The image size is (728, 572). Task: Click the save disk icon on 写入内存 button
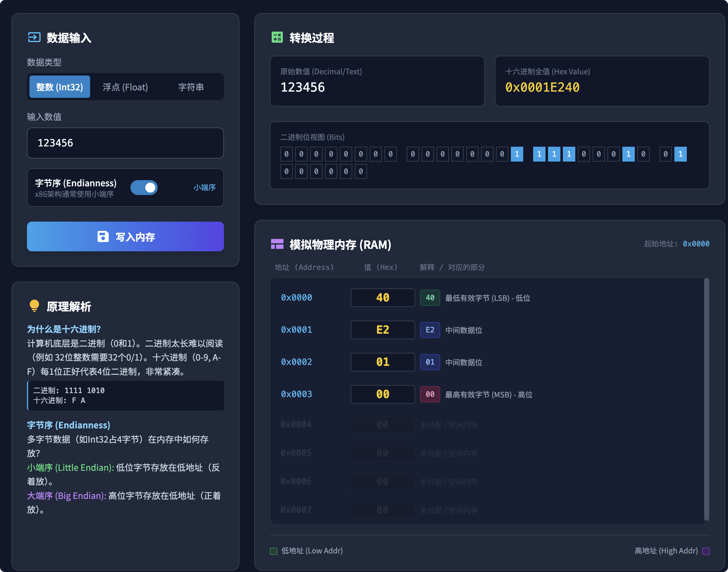point(103,236)
